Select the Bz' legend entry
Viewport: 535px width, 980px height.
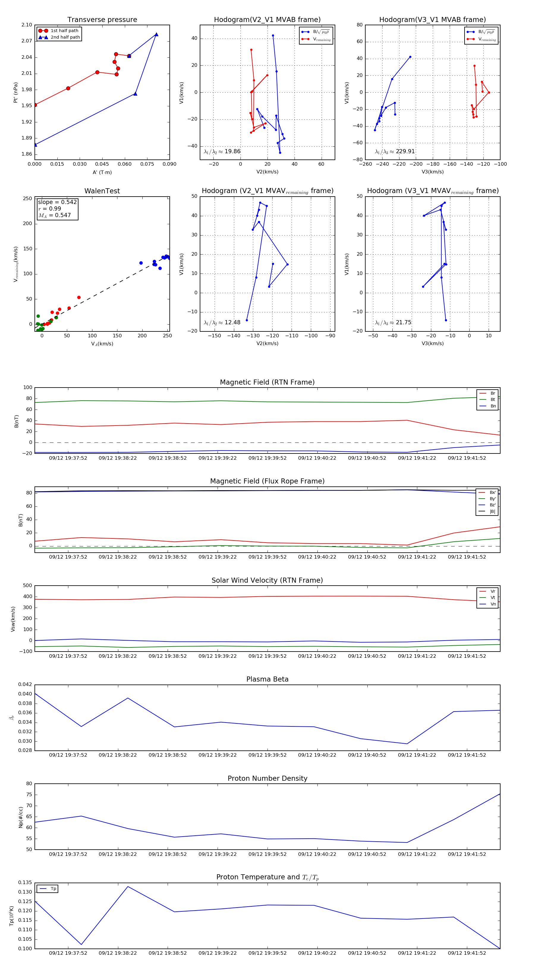487,505
